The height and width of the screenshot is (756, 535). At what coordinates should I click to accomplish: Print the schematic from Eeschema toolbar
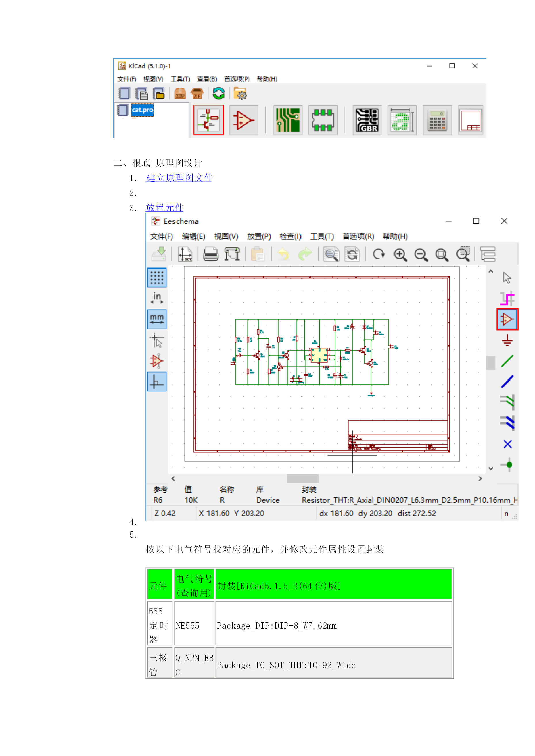(x=210, y=254)
